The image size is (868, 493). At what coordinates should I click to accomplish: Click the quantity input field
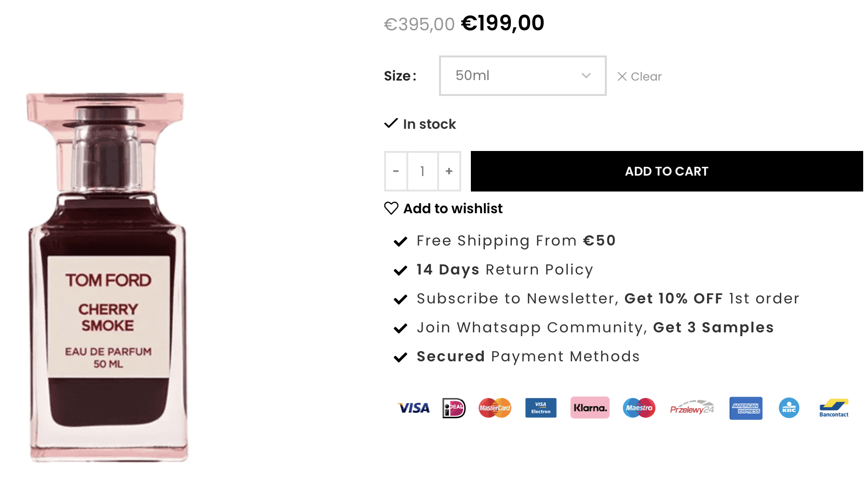pos(423,171)
